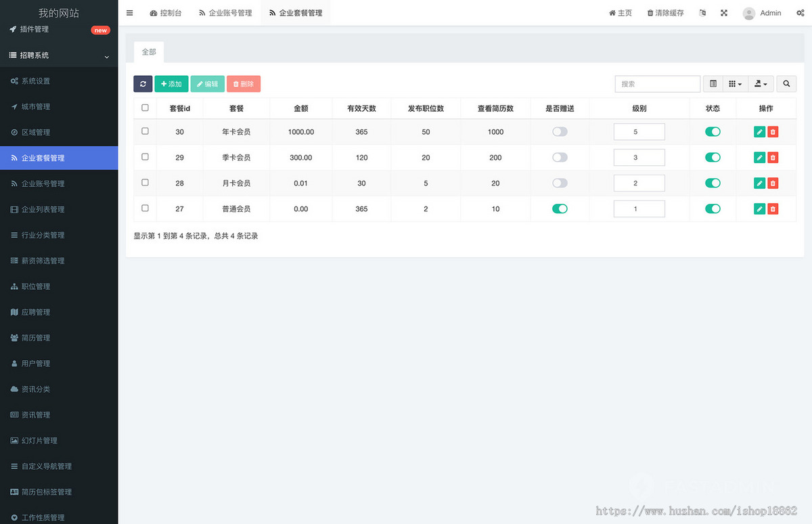Enable 是否赠送 switch for 年卡会员

560,132
